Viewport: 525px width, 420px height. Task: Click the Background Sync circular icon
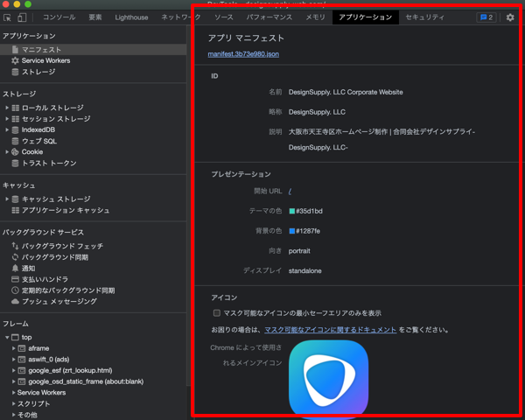pos(15,257)
